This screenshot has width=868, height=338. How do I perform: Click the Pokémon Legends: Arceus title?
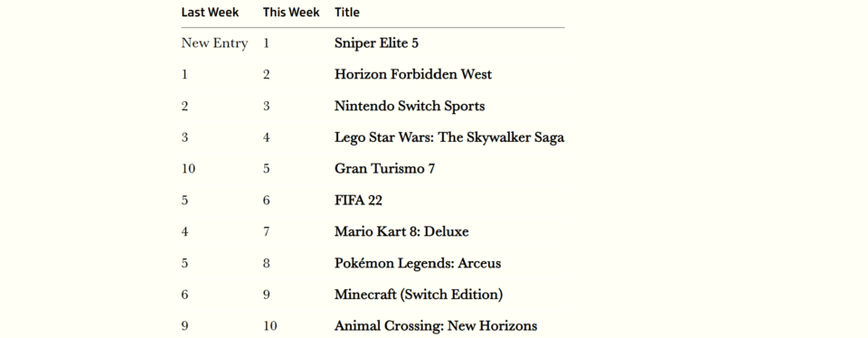coord(418,263)
